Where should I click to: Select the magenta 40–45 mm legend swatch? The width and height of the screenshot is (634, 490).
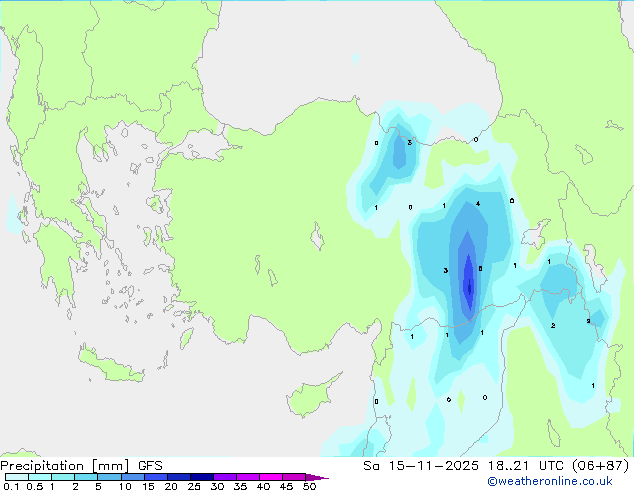pyautogui.click(x=271, y=477)
